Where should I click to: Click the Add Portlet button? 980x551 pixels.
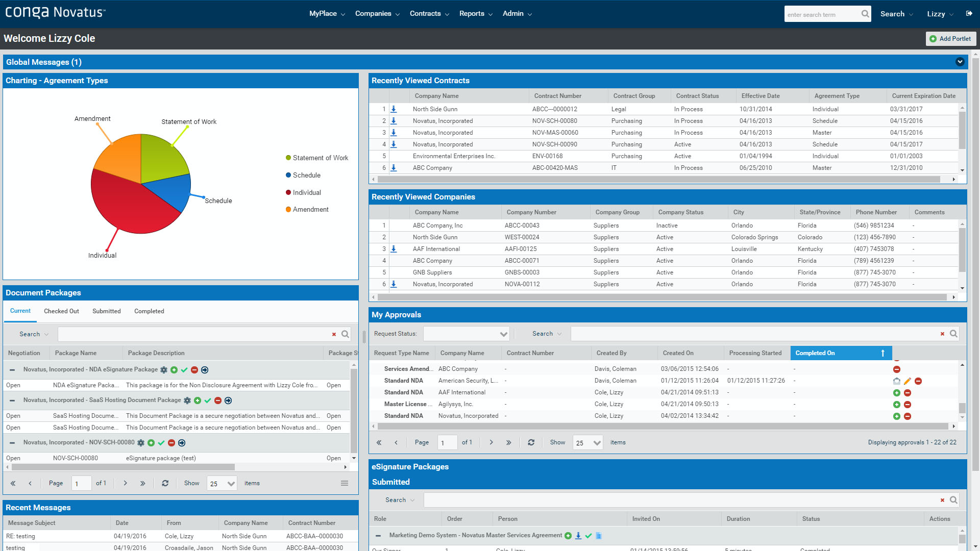pyautogui.click(x=951, y=39)
